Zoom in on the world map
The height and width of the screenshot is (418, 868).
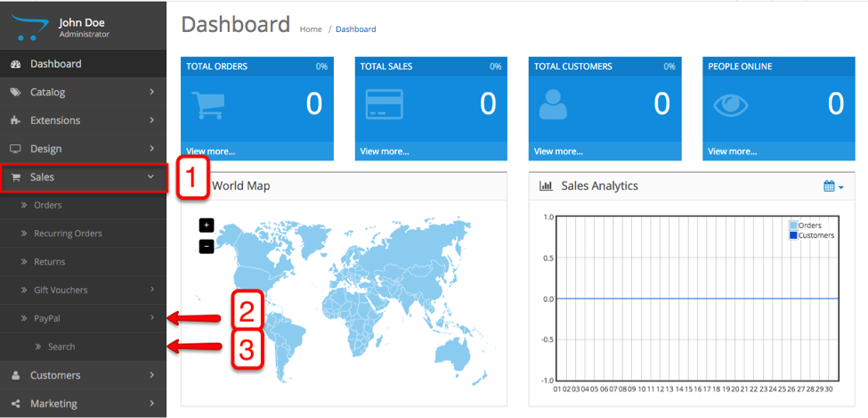tap(207, 225)
